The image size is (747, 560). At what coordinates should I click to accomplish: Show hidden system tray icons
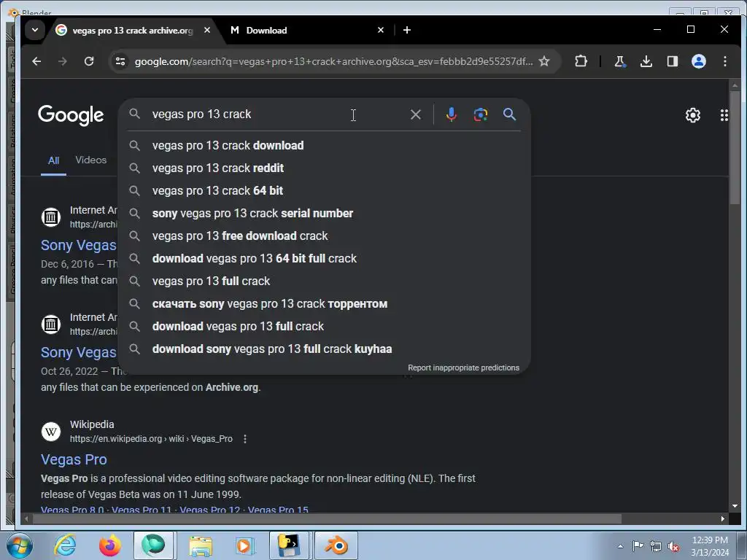620,546
